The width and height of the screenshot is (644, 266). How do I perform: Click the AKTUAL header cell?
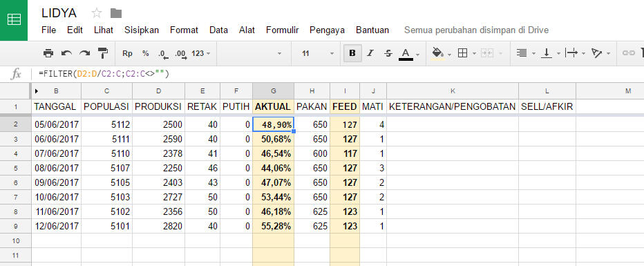pos(273,106)
